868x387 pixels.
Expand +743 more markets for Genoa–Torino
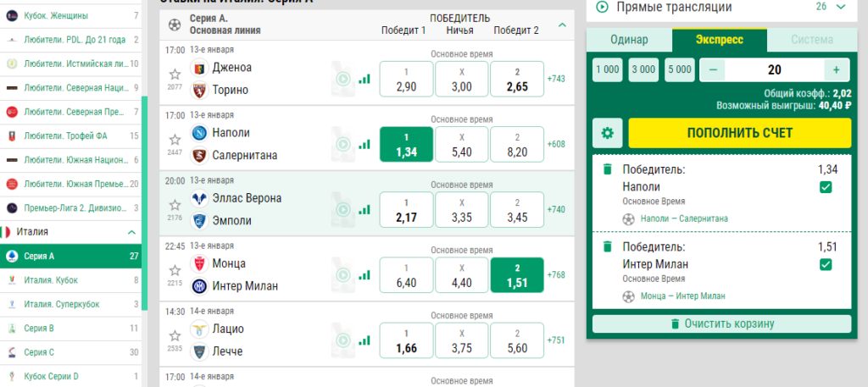point(556,79)
